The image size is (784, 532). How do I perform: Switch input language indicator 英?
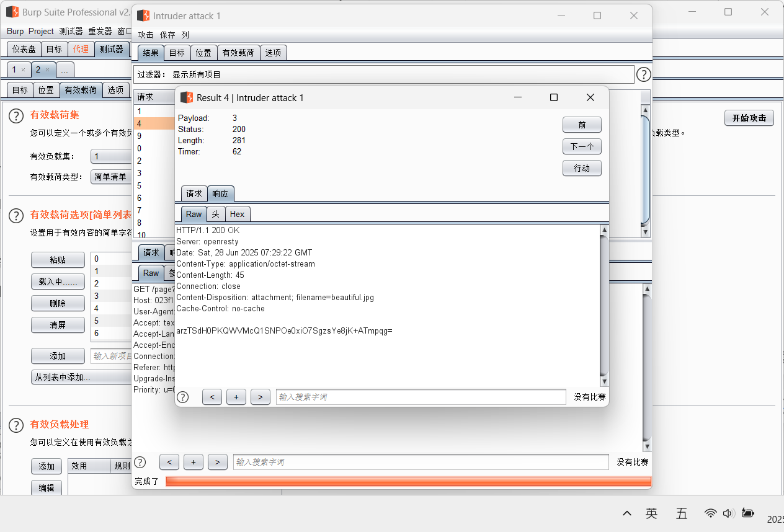coord(651,513)
